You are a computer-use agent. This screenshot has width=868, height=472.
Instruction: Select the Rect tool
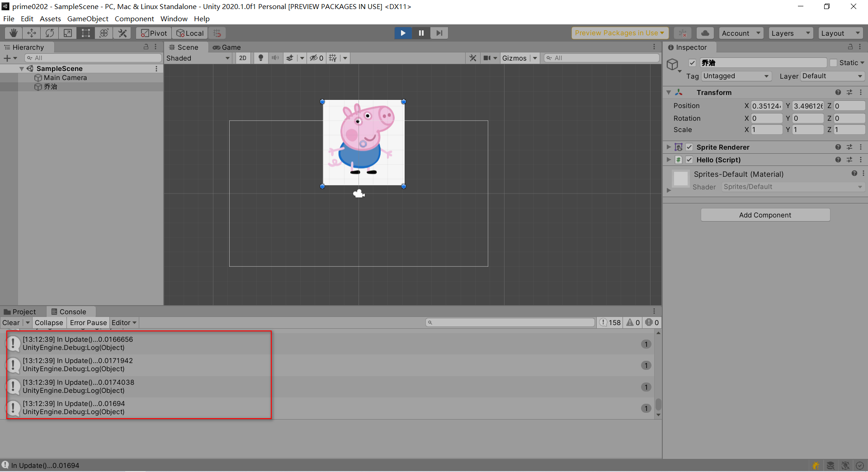86,33
